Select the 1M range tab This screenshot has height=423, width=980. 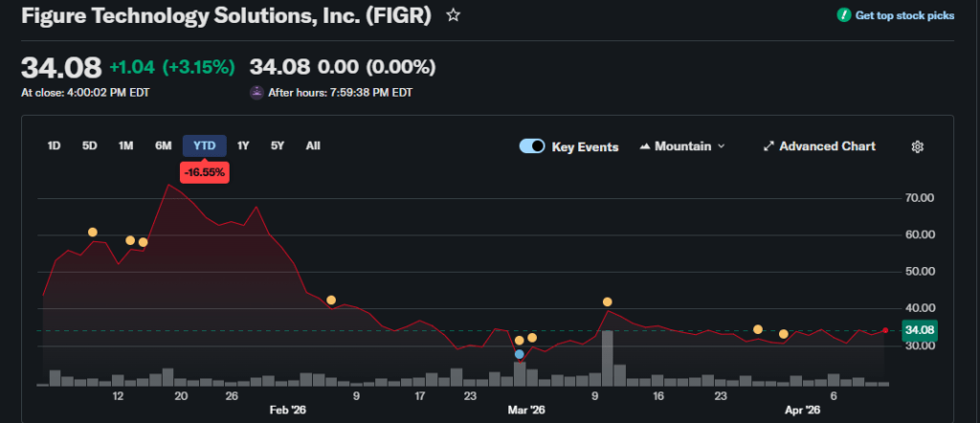point(125,145)
